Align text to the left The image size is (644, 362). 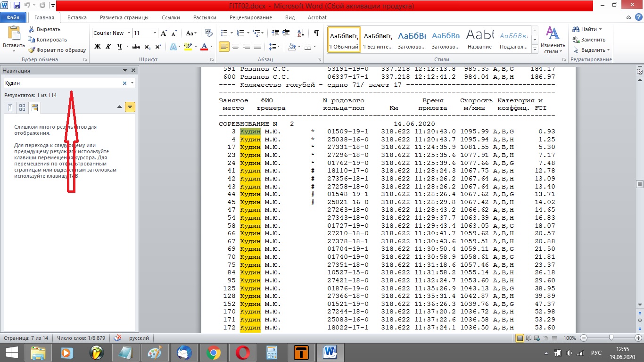point(224,47)
